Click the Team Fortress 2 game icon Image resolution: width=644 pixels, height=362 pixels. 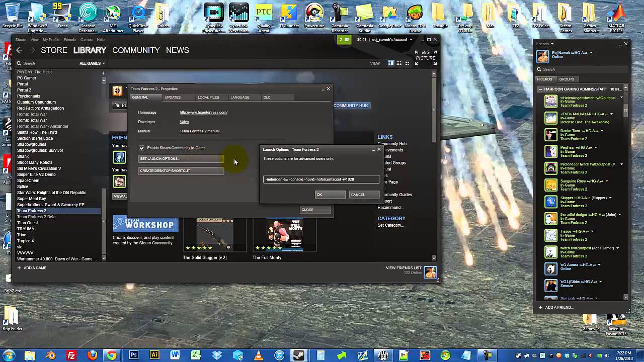coord(117,90)
